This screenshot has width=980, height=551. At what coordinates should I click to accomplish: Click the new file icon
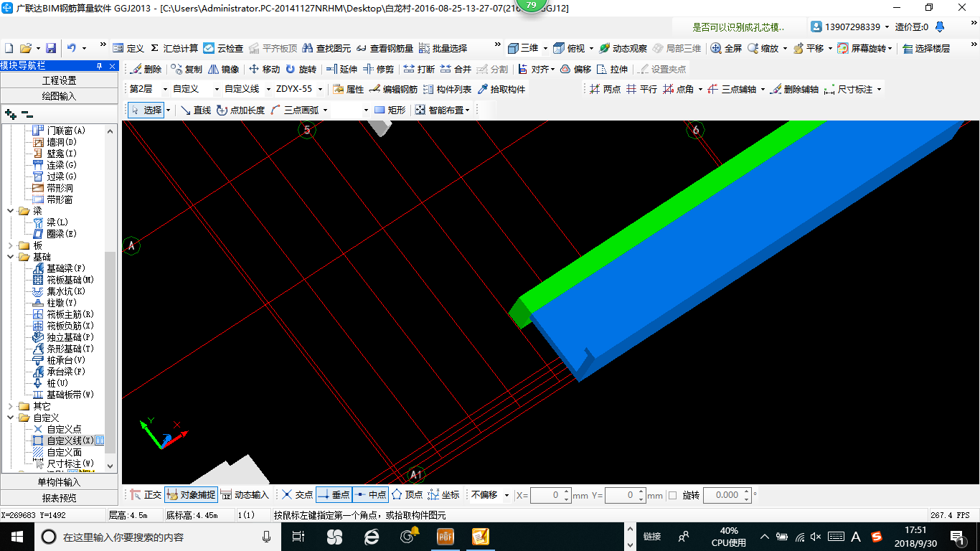(x=9, y=48)
